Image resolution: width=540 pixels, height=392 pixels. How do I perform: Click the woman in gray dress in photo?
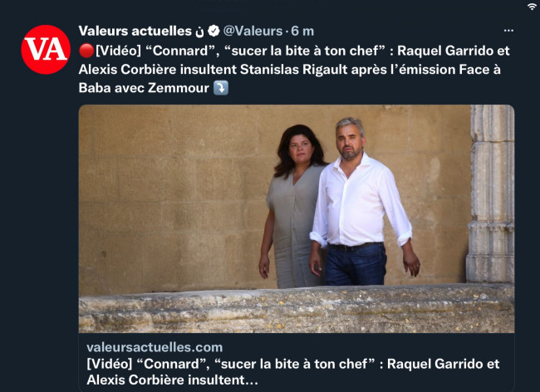tap(292, 207)
